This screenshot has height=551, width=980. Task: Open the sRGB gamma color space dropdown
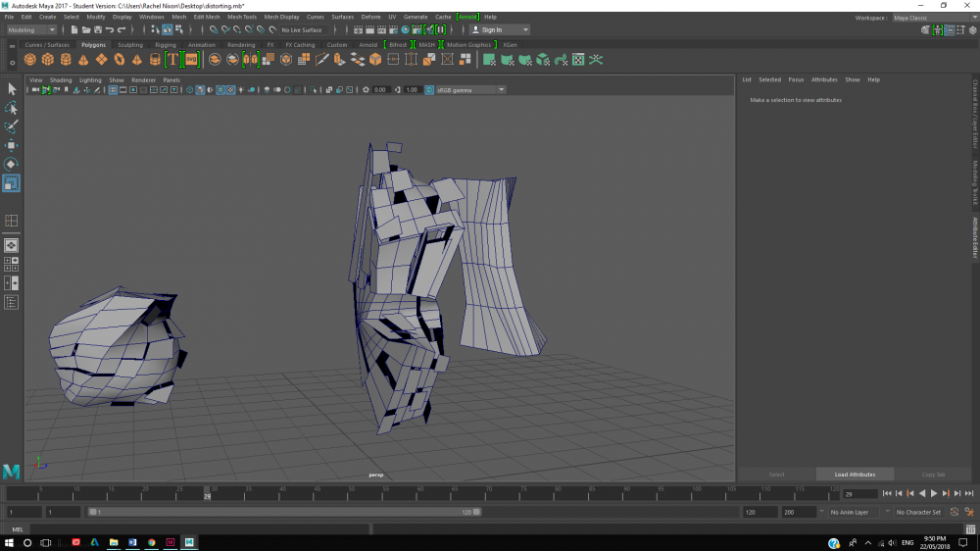(x=470, y=90)
